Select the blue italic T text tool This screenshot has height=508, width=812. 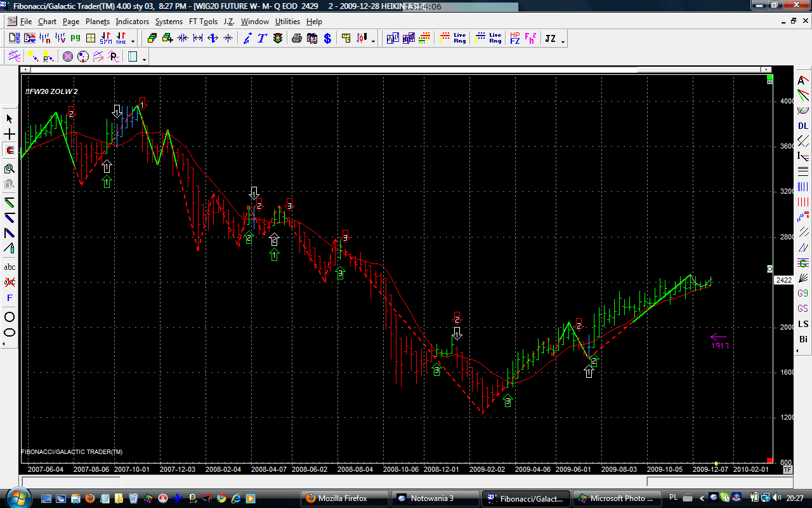pyautogui.click(x=262, y=39)
